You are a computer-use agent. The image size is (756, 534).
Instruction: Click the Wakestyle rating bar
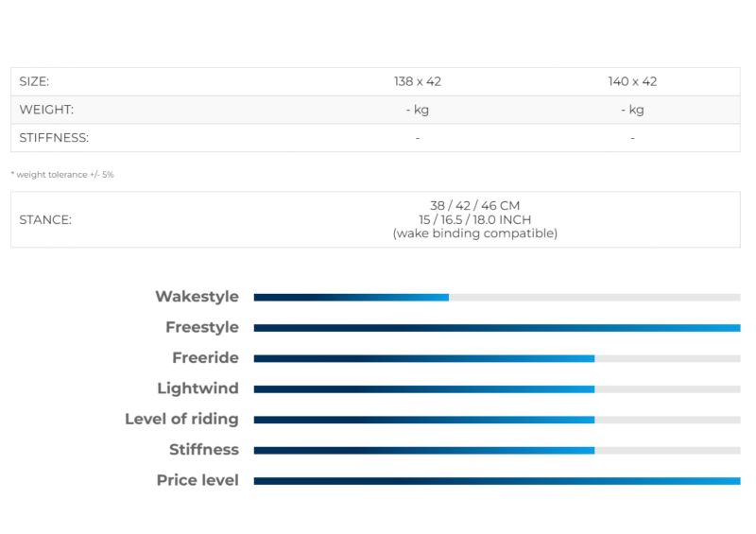click(x=497, y=297)
